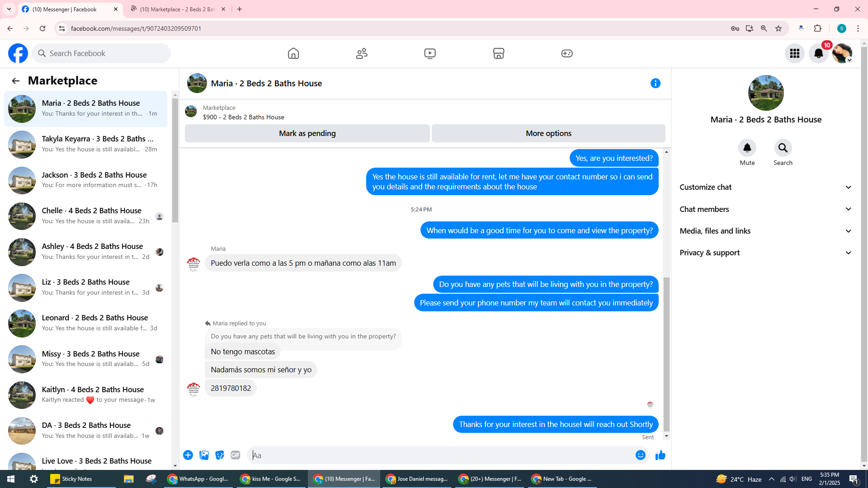Click the message input field
Image resolution: width=868 pixels, height=488 pixels.
(x=441, y=455)
